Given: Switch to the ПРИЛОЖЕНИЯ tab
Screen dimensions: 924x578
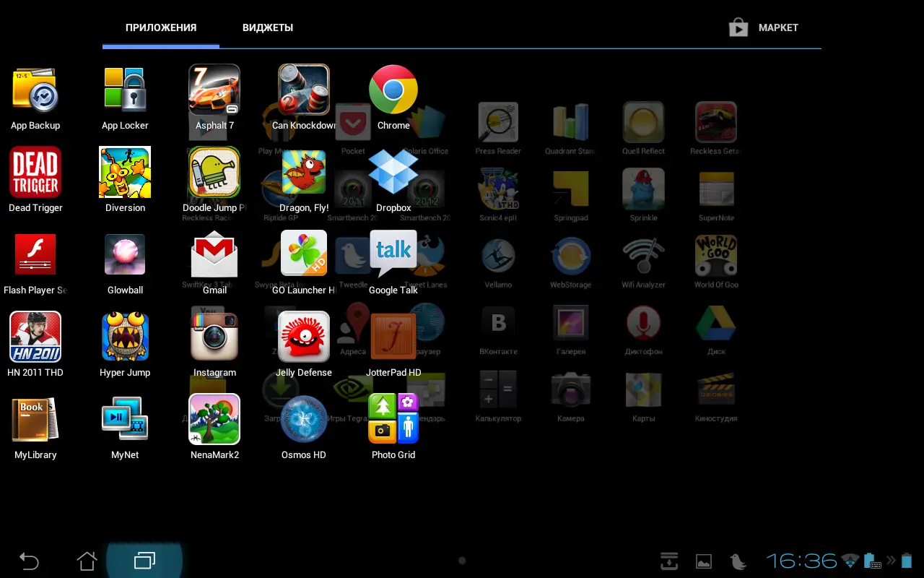Looking at the screenshot, I should (161, 27).
